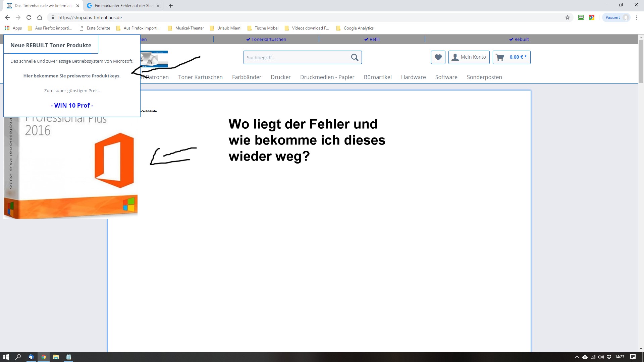Viewport: 644px width, 362px height.
Task: Click the Pausiert profile button
Action: click(x=616, y=17)
